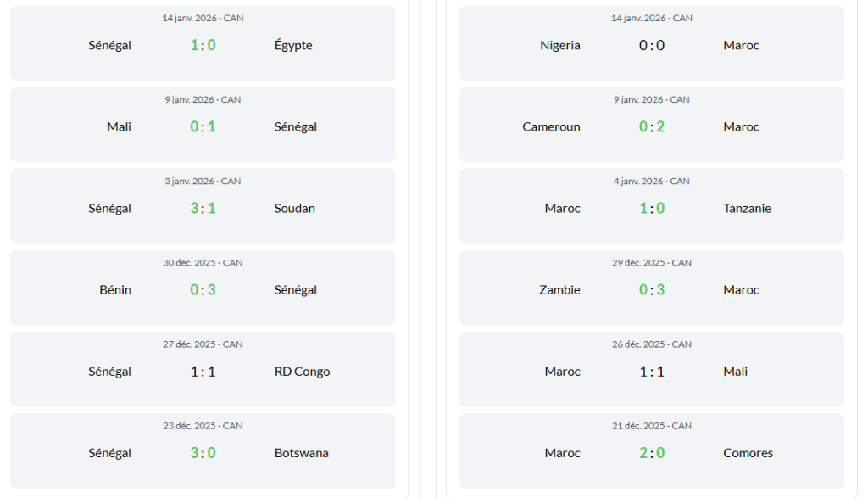This screenshot has width=868, height=498.
Task: Open the RD Congo team link
Action: click(302, 371)
